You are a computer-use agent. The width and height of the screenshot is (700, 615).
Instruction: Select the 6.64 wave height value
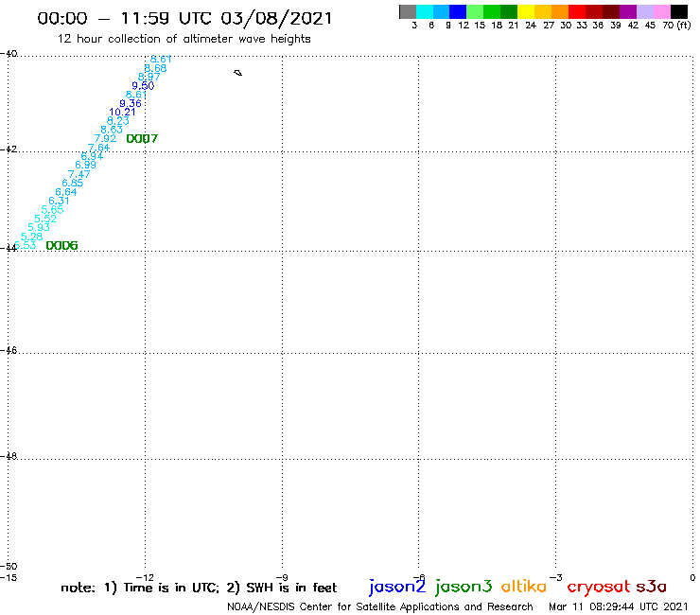point(66,192)
